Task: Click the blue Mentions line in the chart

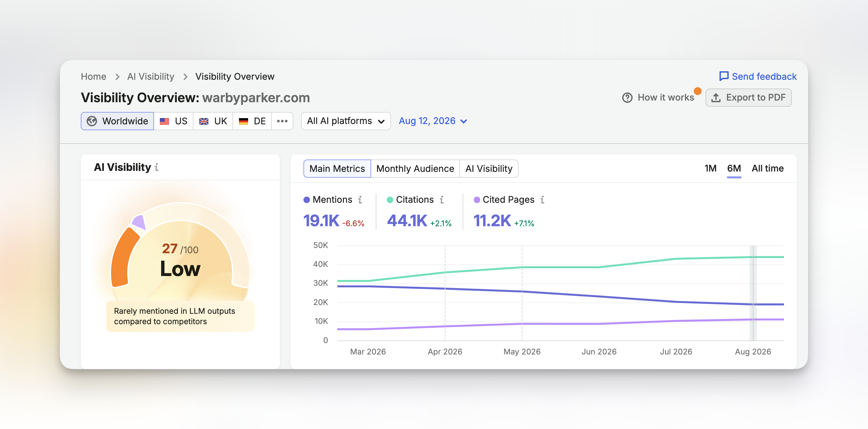Action: coord(560,294)
